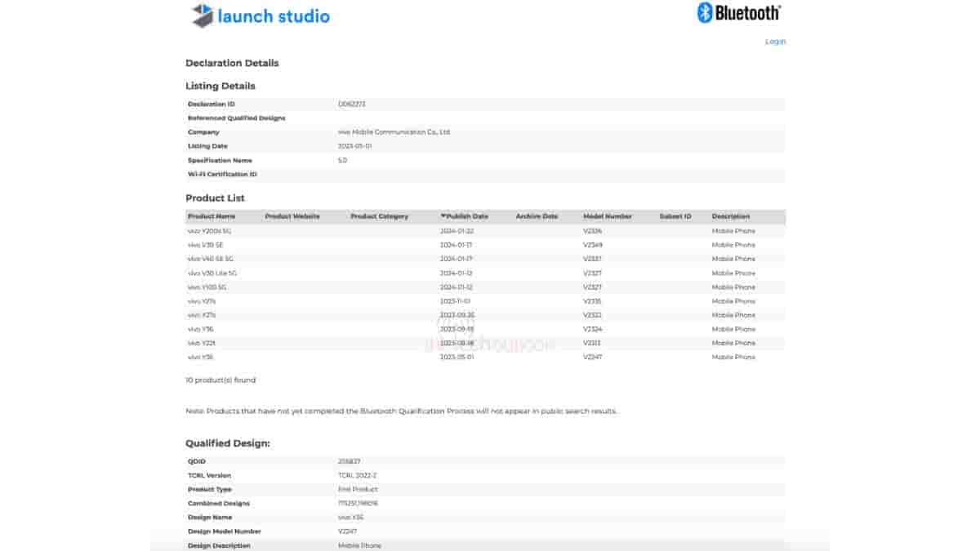The image size is (980, 551).
Task: Click the Publish Date sort arrow
Action: 443,216
